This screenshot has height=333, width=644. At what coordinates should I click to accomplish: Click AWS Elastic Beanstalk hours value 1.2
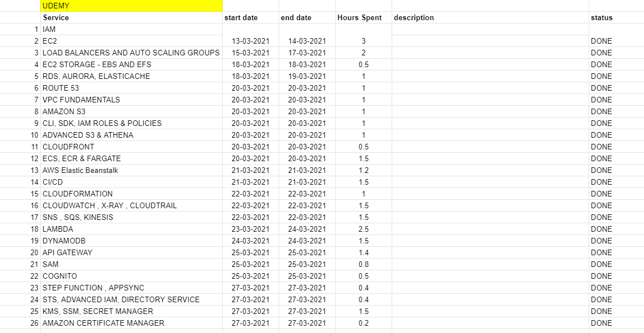point(364,170)
